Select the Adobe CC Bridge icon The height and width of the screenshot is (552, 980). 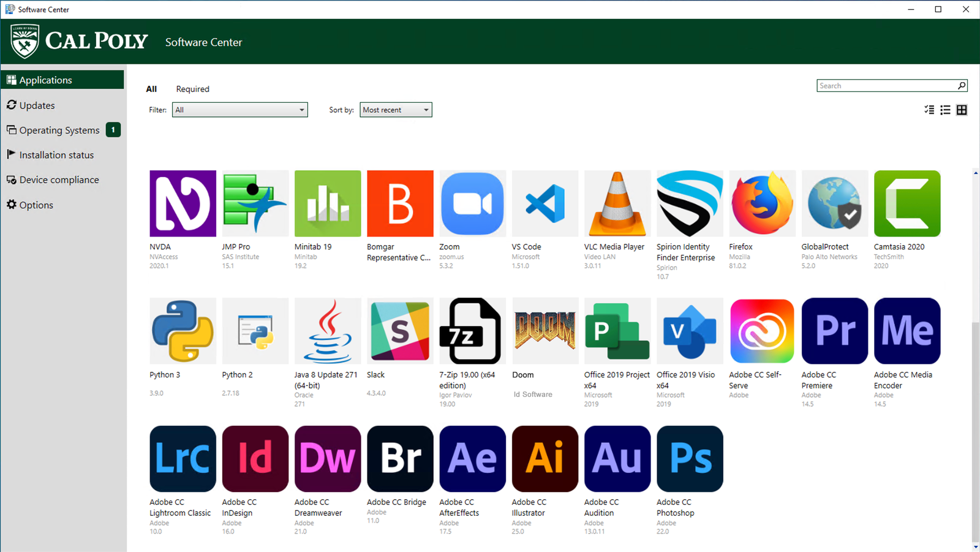pyautogui.click(x=400, y=459)
